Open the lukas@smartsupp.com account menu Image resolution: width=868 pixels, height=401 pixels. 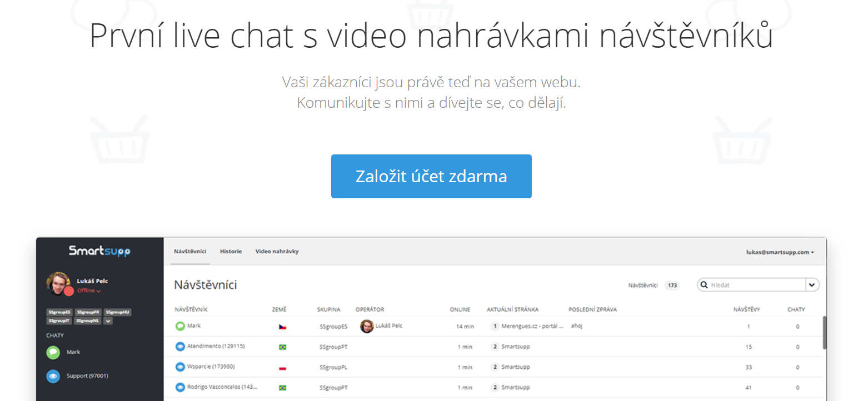pyautogui.click(x=780, y=252)
